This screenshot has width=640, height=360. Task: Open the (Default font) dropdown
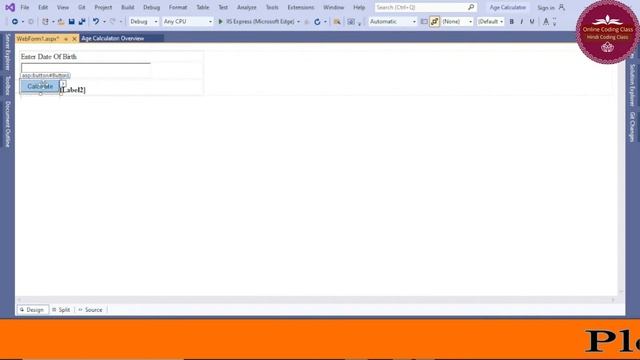[491, 22]
